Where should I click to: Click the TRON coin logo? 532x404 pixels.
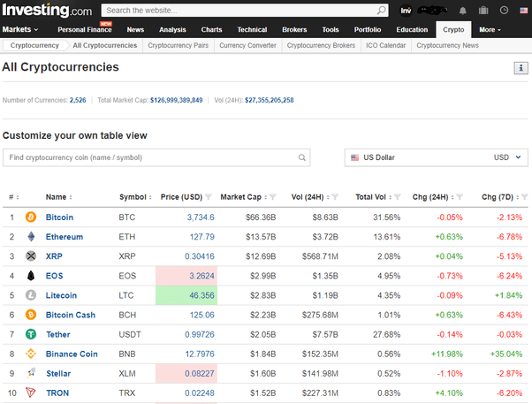pyautogui.click(x=31, y=393)
